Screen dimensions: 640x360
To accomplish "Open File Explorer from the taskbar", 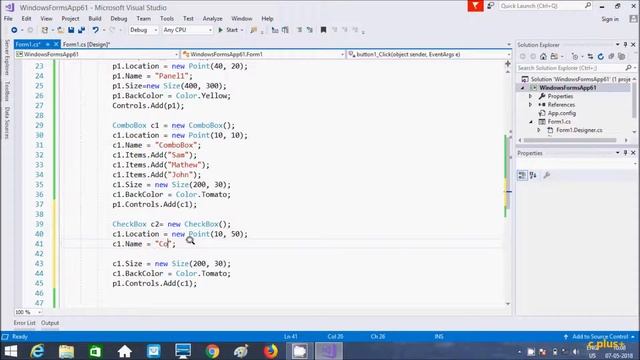I will click(x=66, y=351).
